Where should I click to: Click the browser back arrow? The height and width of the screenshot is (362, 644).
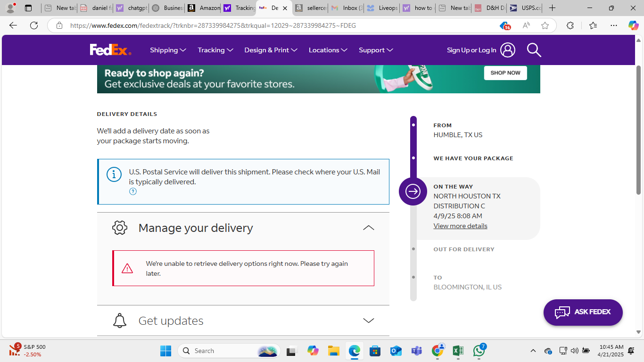13,25
